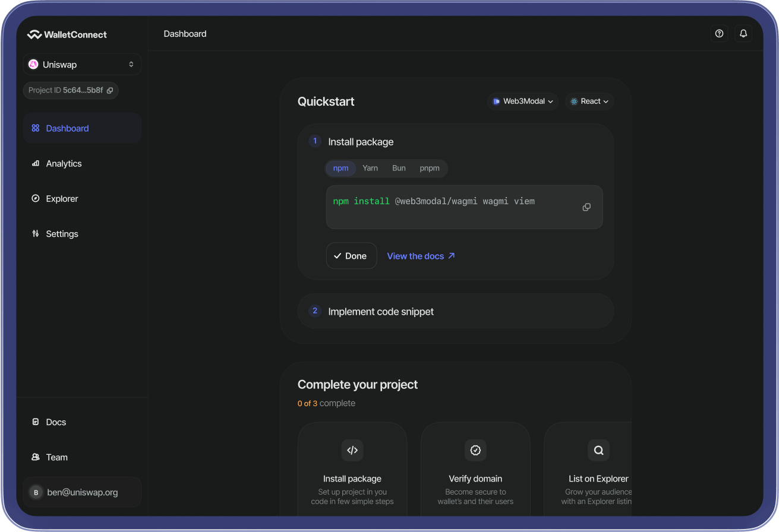779x532 pixels.
Task: Open the help question mark icon
Action: 719,33
